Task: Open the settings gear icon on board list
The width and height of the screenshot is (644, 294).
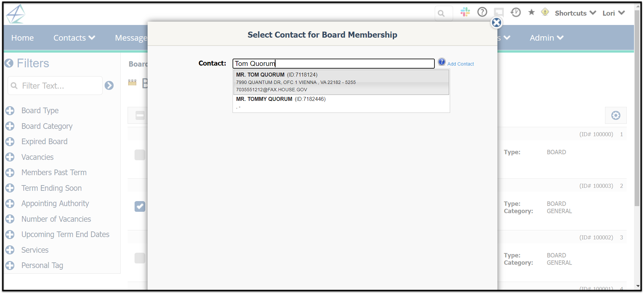Action: (616, 116)
